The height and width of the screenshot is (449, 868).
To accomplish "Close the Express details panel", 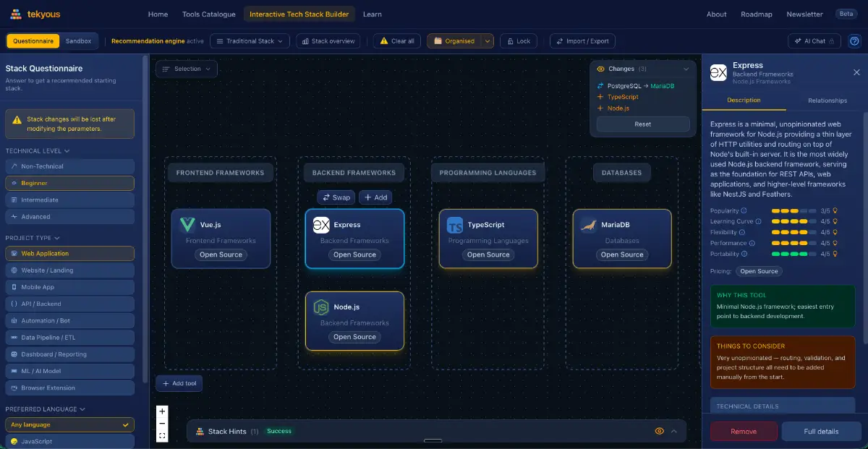I will (856, 72).
